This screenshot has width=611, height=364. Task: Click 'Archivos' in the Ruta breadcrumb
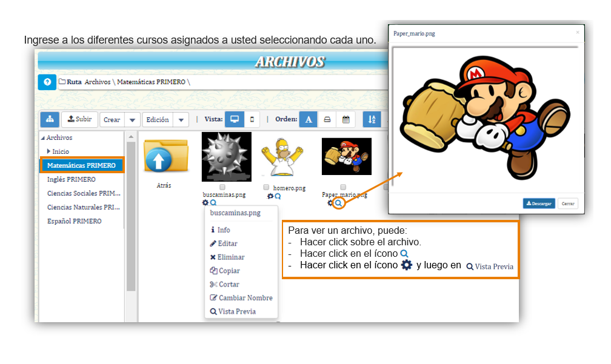(98, 82)
